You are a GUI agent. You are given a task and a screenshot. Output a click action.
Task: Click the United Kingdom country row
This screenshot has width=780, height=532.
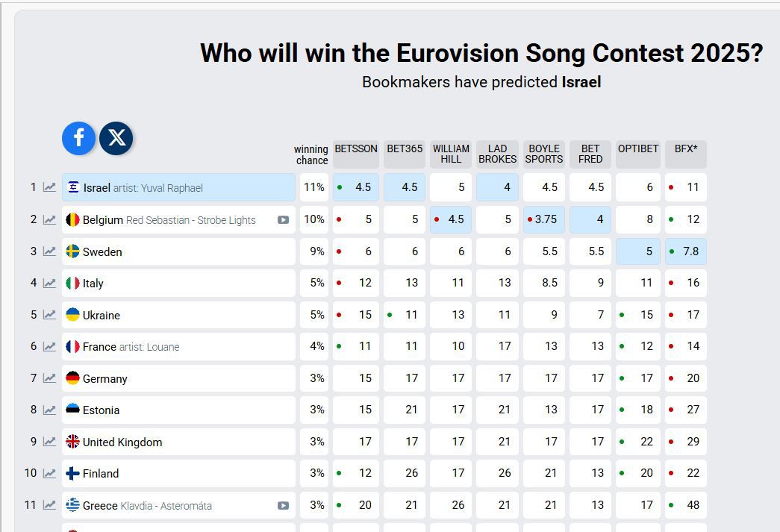(x=178, y=442)
